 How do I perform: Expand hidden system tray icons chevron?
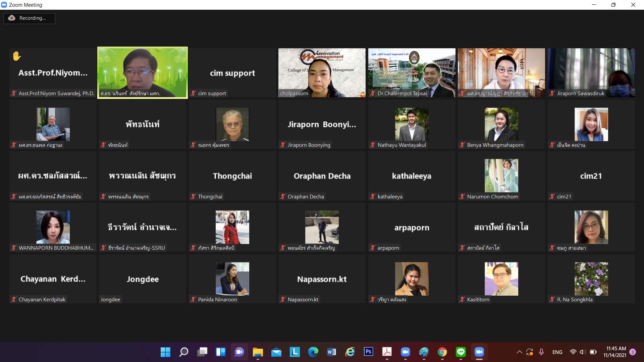pos(519,352)
